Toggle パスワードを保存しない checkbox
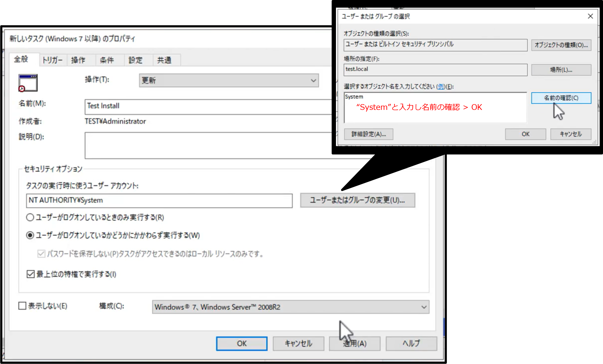The width and height of the screenshot is (603, 364). pos(41,254)
